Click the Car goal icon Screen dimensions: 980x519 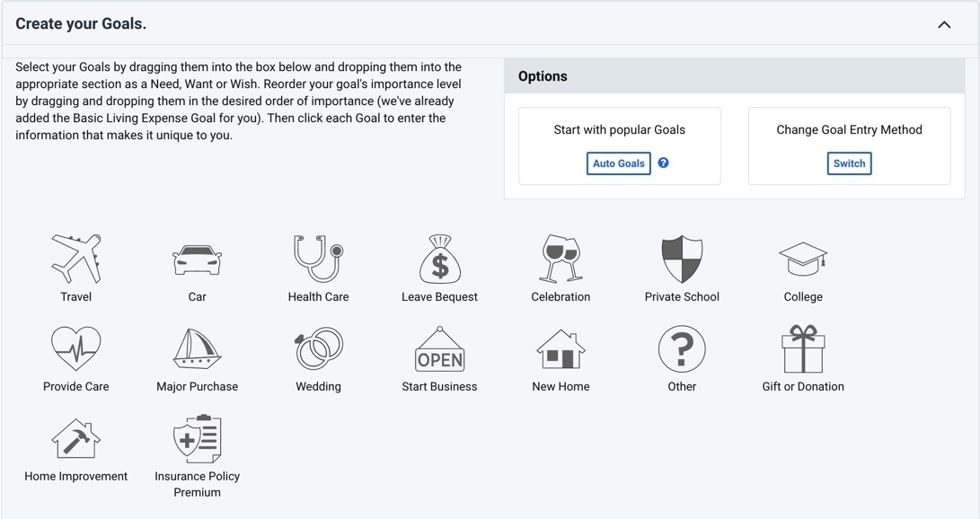tap(197, 259)
